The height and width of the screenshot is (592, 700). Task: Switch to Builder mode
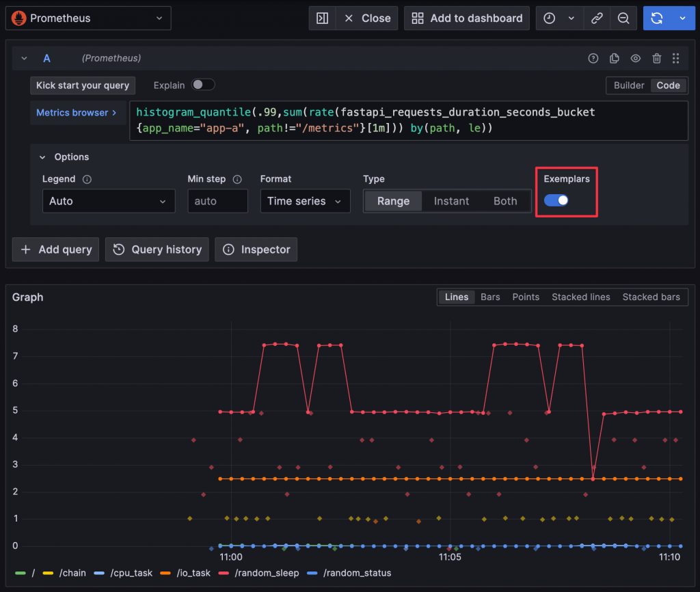[x=629, y=85]
